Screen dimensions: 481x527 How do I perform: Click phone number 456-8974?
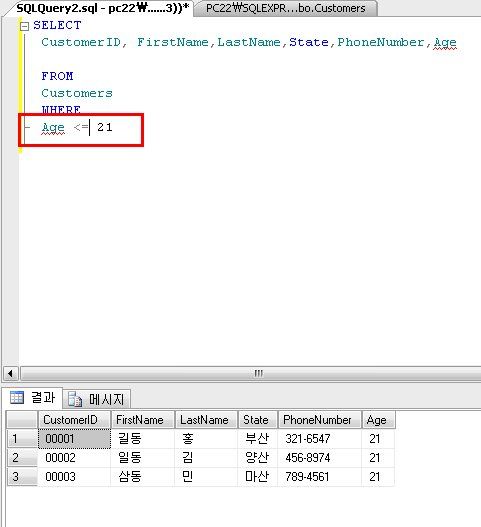click(x=320, y=458)
